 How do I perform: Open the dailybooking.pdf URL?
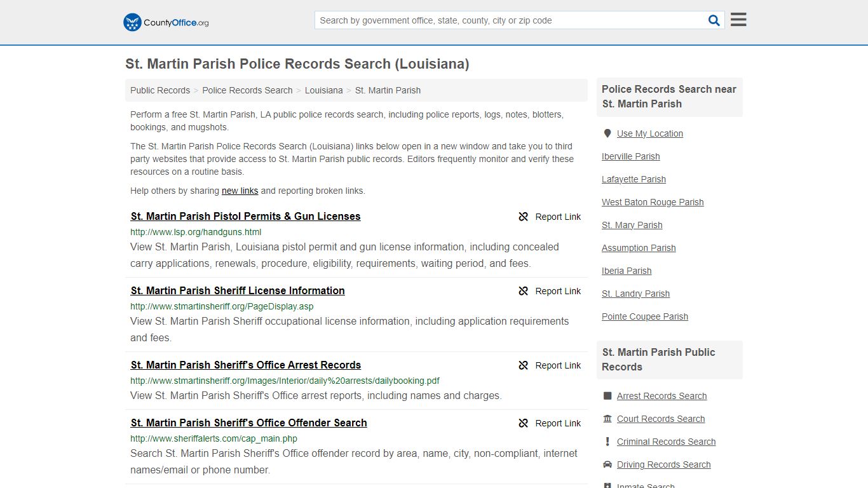click(285, 381)
